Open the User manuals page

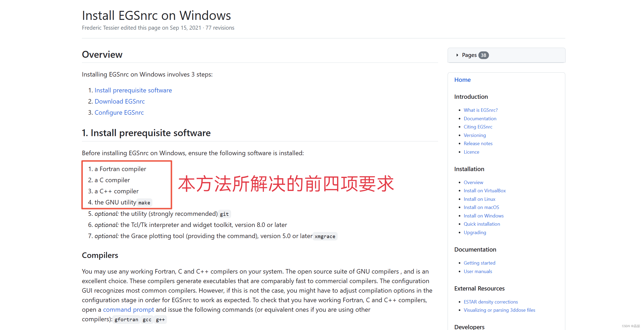(478, 271)
